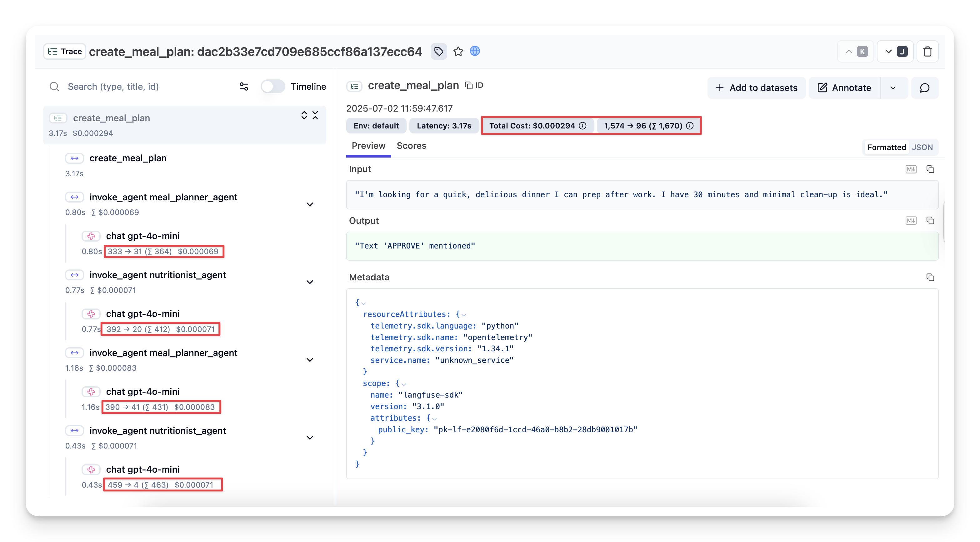The width and height of the screenshot is (980, 542).
Task: Go to previous trace with K button
Action: click(x=856, y=51)
